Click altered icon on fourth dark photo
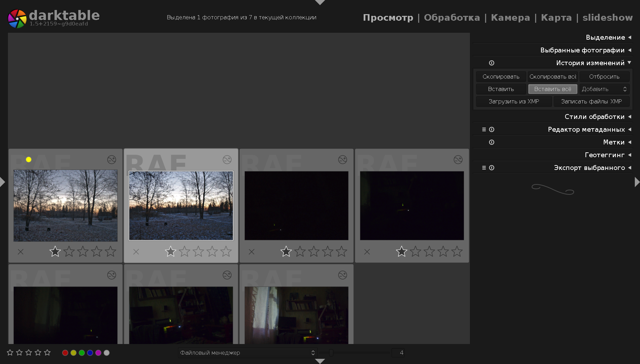640x364 pixels. tap(458, 160)
